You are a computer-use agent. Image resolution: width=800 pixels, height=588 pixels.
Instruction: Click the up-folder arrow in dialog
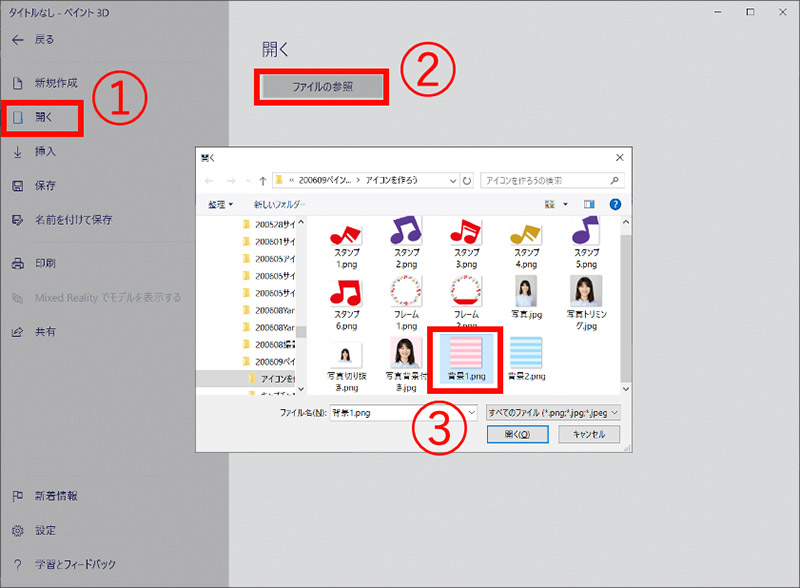pyautogui.click(x=262, y=181)
